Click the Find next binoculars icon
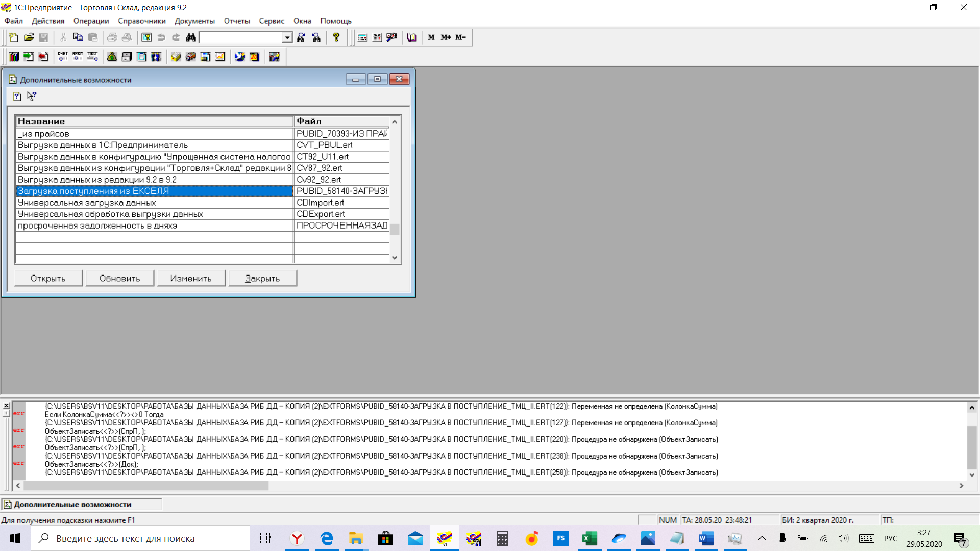The height and width of the screenshot is (551, 980). click(x=301, y=37)
